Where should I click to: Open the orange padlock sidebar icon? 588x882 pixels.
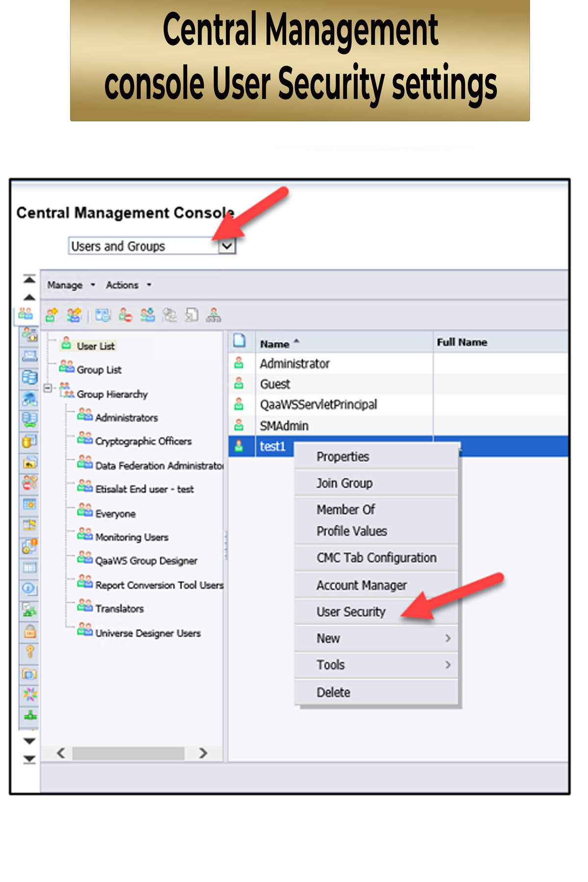coord(29,631)
